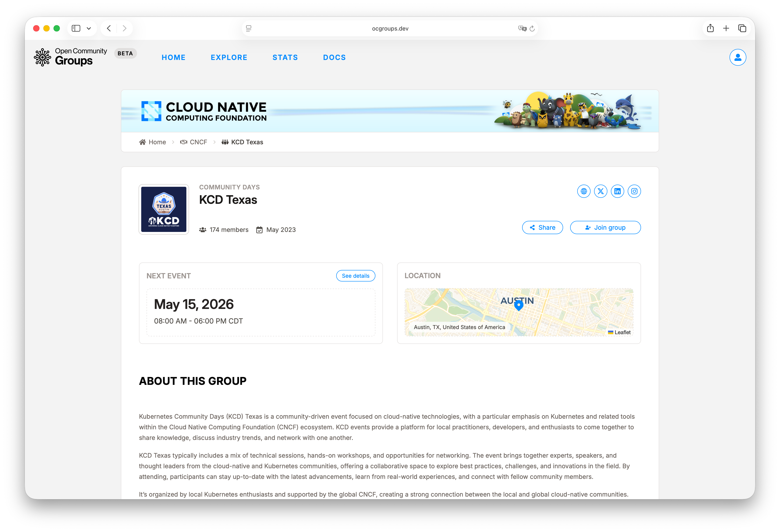Click the Austin, TX, United States of America label
The height and width of the screenshot is (532, 780).
pos(459,327)
